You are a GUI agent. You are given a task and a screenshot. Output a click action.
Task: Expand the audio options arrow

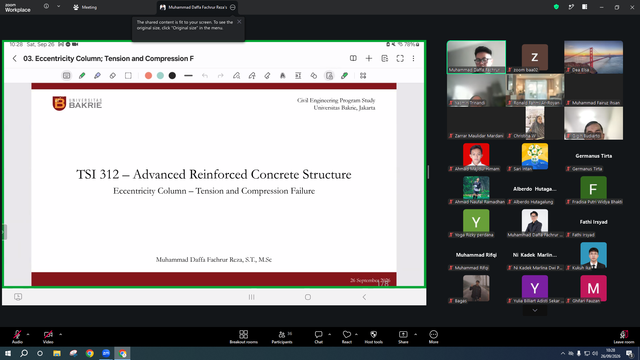coord(28,334)
